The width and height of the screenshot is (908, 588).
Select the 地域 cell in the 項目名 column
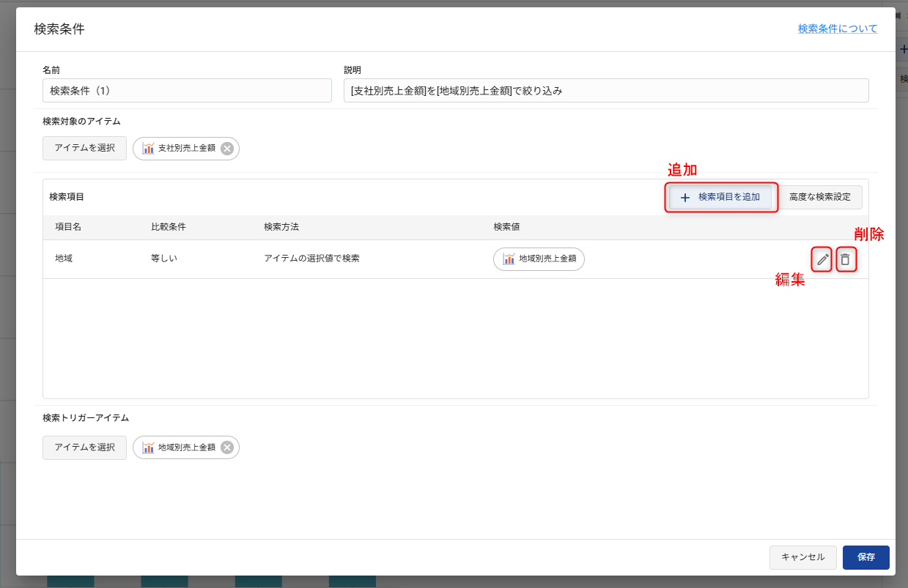pyautogui.click(x=64, y=258)
